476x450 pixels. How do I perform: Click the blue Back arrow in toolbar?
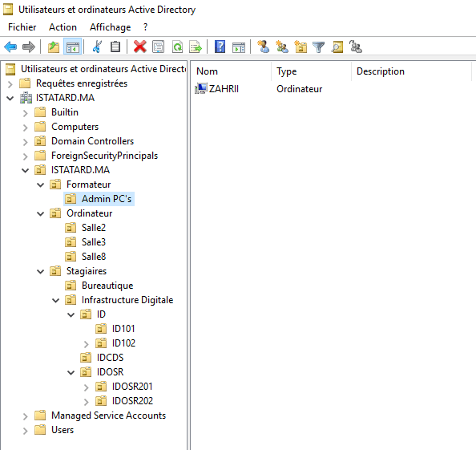click(x=10, y=47)
